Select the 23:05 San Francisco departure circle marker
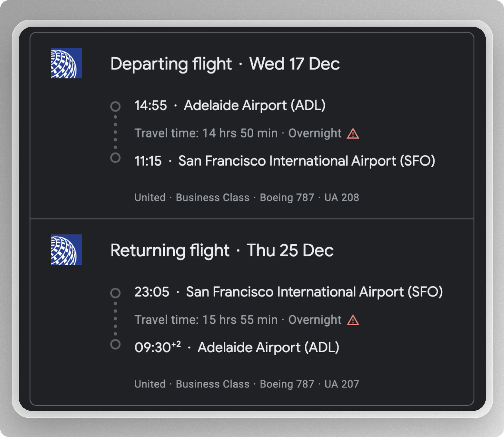Viewport: 504px width, 437px height. click(x=115, y=293)
